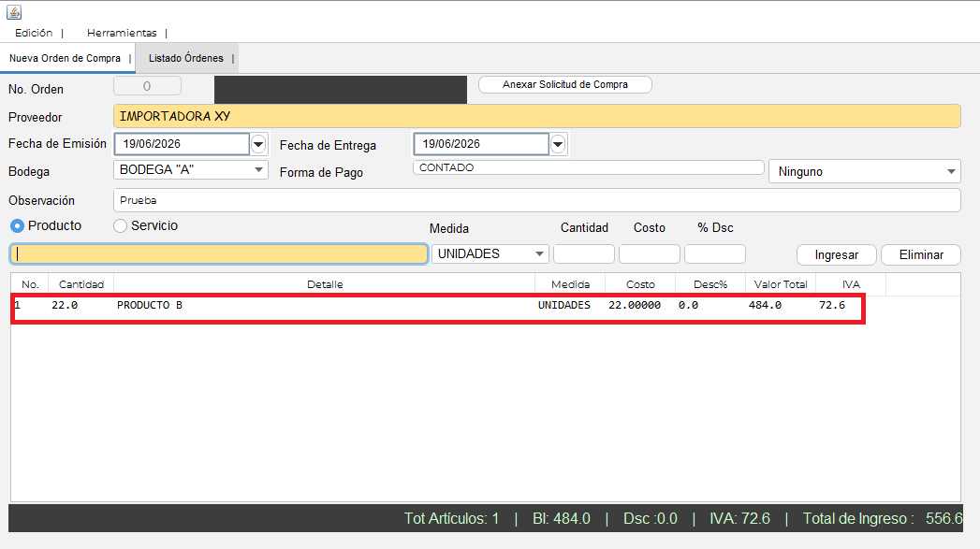Click the Proveedor field IMPORTADORA XY
This screenshot has width=980, height=549.
[537, 116]
